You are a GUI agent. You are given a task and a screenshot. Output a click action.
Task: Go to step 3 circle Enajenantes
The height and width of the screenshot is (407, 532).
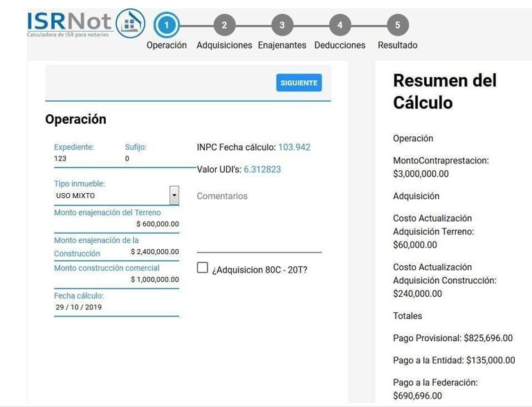pos(282,25)
